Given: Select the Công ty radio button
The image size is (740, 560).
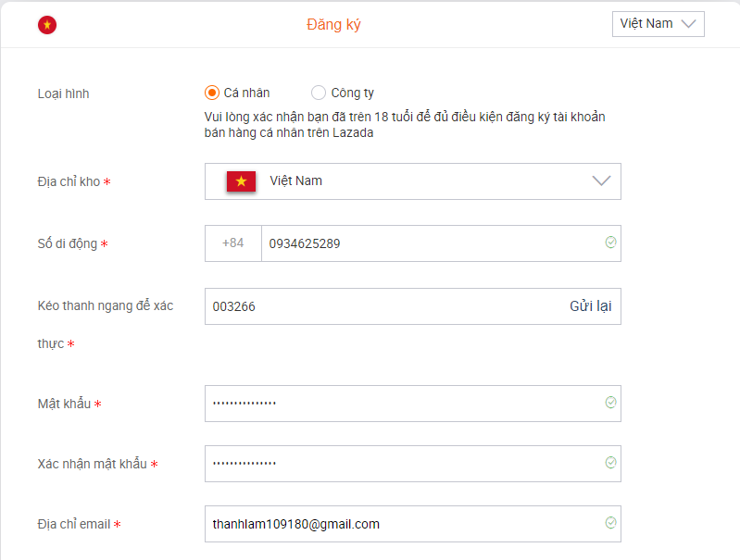Looking at the screenshot, I should click(319, 93).
